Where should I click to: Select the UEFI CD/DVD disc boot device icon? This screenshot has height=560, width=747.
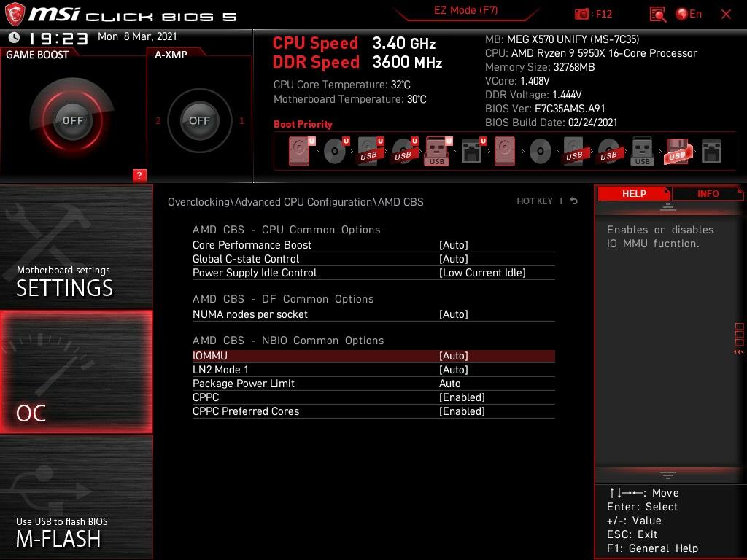[336, 151]
